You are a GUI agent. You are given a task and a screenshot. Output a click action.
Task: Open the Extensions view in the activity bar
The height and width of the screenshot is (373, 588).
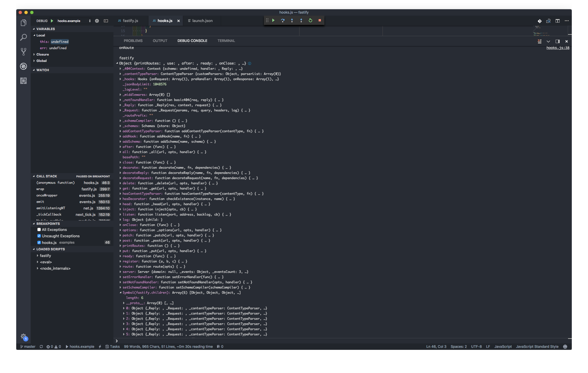pos(23,81)
